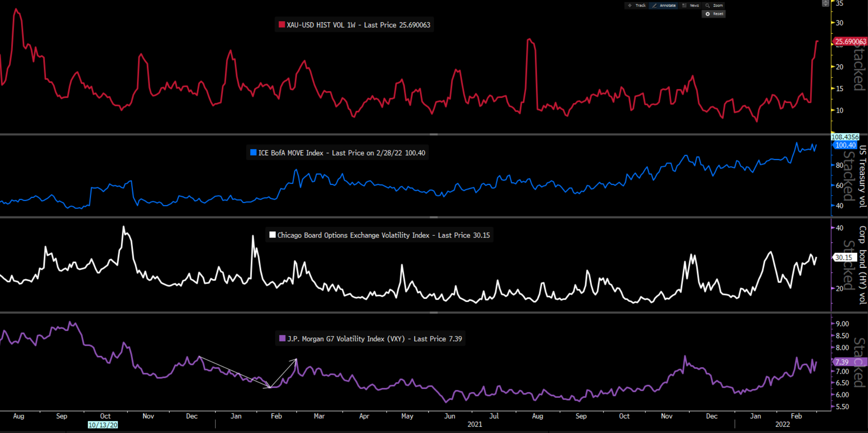Grab the divider handle below MOVE Index panel
868x433 pixels.
point(433,217)
